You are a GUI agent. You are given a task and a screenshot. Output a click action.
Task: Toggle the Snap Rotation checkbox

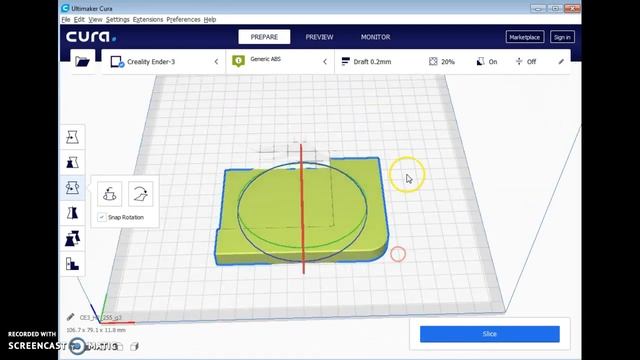pyautogui.click(x=102, y=217)
